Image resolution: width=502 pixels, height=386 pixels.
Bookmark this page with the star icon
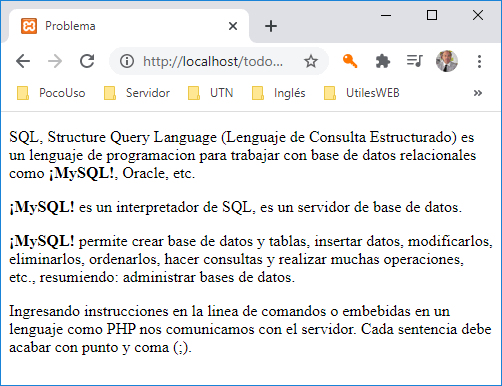tap(311, 61)
